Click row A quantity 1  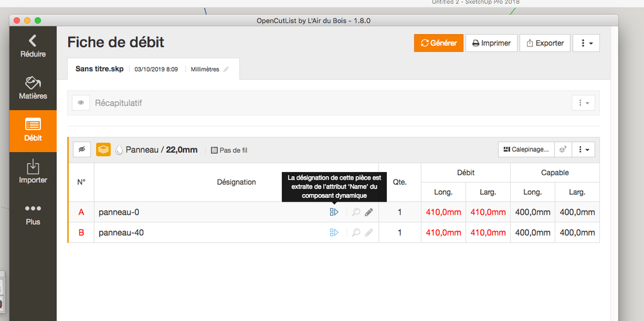(400, 212)
